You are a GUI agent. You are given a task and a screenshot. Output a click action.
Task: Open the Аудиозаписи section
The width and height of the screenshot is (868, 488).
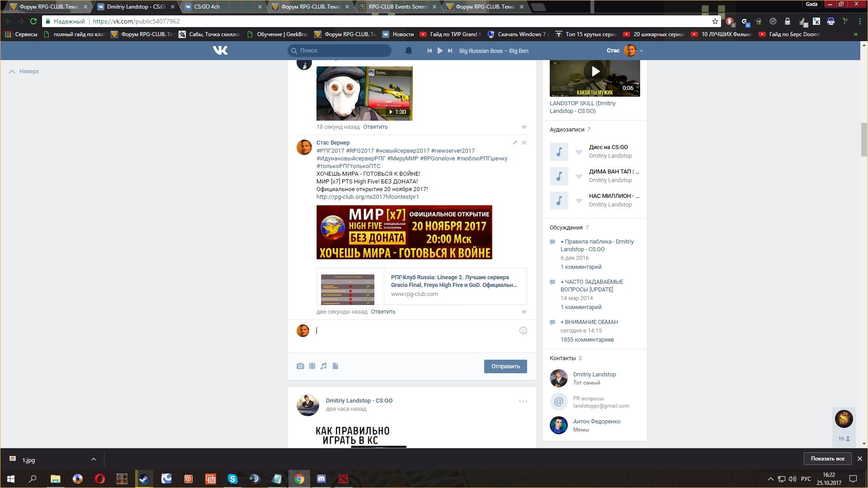[x=567, y=130]
